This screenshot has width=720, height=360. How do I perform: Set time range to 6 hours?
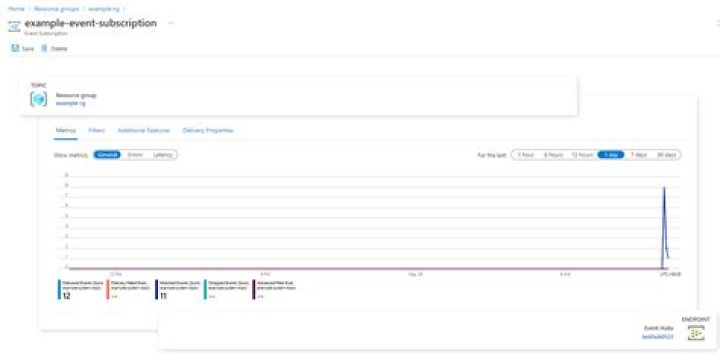click(x=553, y=155)
